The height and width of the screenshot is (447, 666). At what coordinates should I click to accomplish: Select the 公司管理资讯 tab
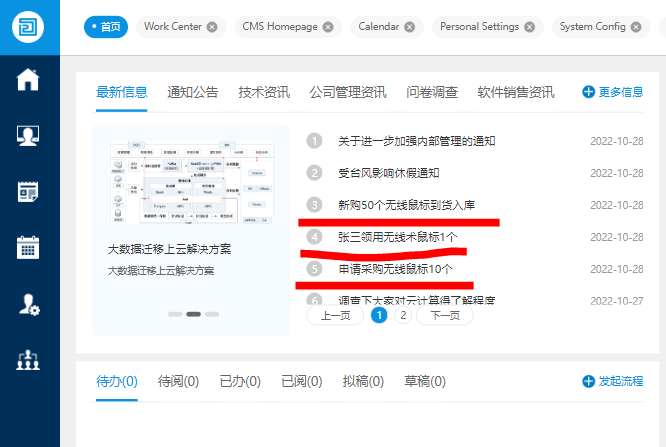point(348,92)
